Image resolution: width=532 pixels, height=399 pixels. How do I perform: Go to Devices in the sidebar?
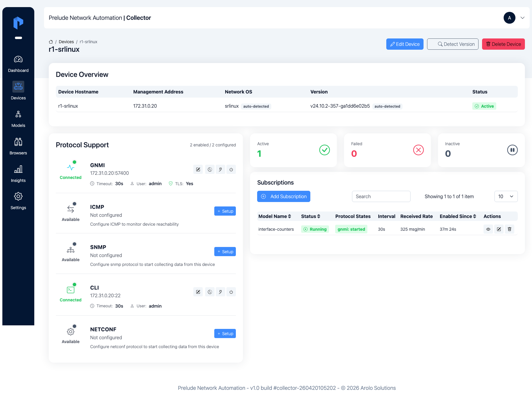click(x=18, y=91)
